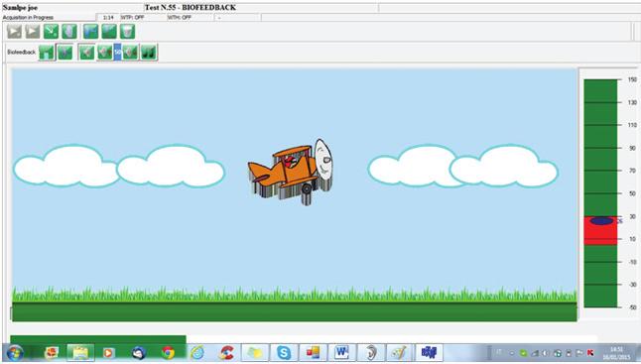Open the Windows Start menu orb
The width and height of the screenshot is (641, 364).
click(x=14, y=352)
